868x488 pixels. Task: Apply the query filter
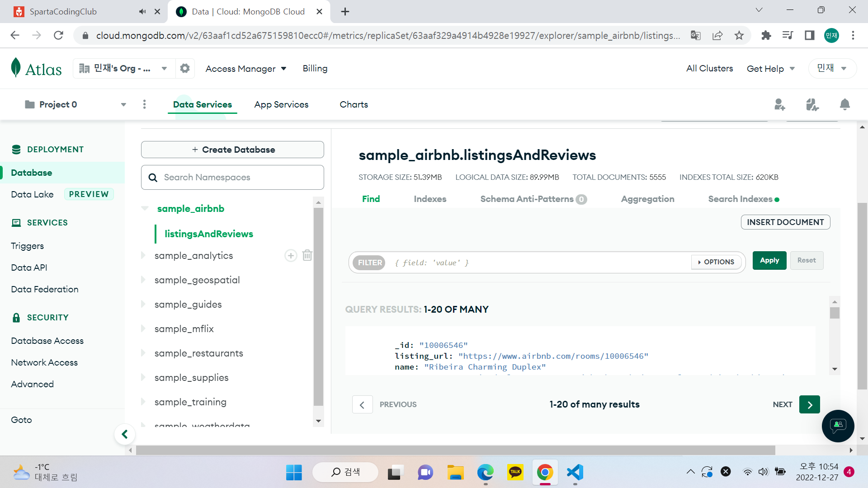click(769, 260)
